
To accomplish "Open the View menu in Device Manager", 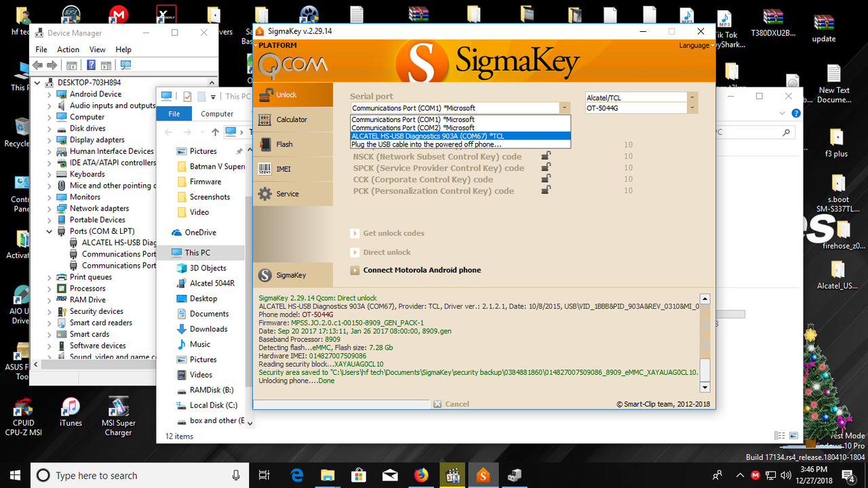I will tap(98, 49).
